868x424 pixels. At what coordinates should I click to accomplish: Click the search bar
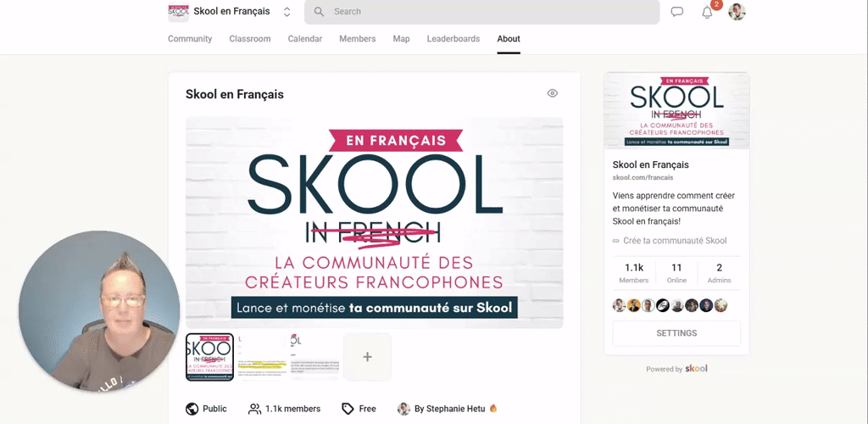pyautogui.click(x=481, y=12)
